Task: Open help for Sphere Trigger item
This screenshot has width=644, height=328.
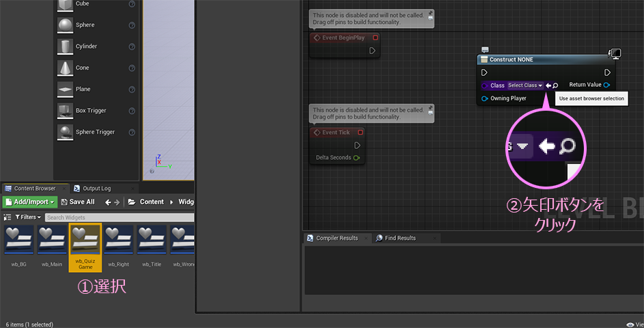Action: [132, 133]
